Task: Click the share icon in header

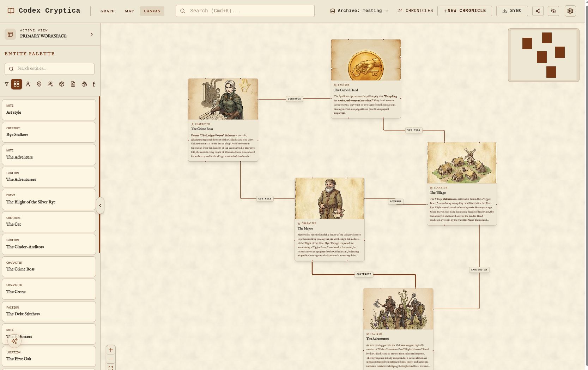Action: coord(538,11)
